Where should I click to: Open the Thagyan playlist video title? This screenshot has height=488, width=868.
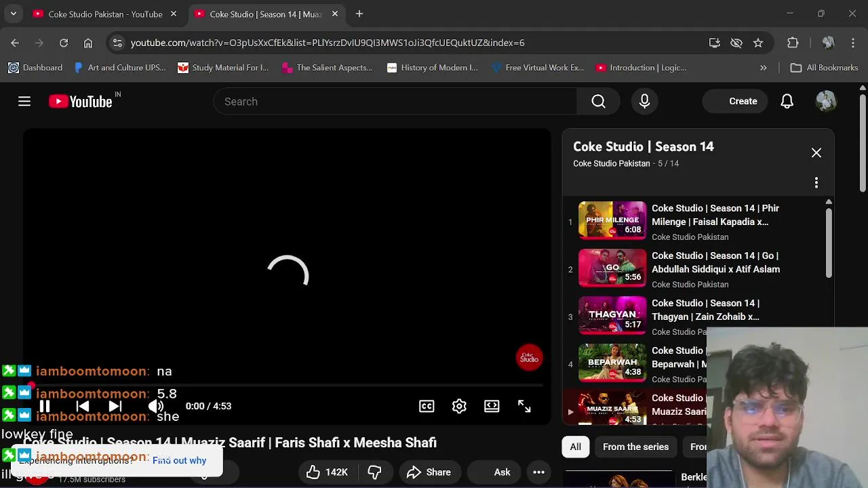[705, 310]
